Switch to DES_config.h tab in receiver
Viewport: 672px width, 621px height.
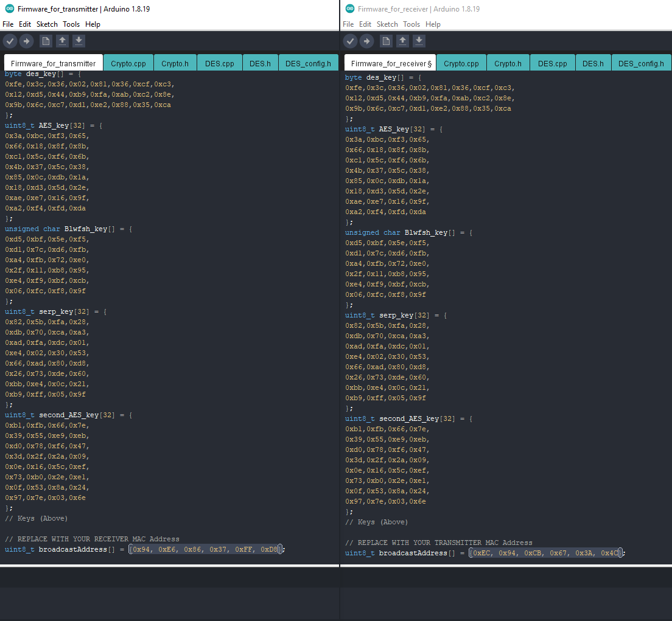pos(641,63)
